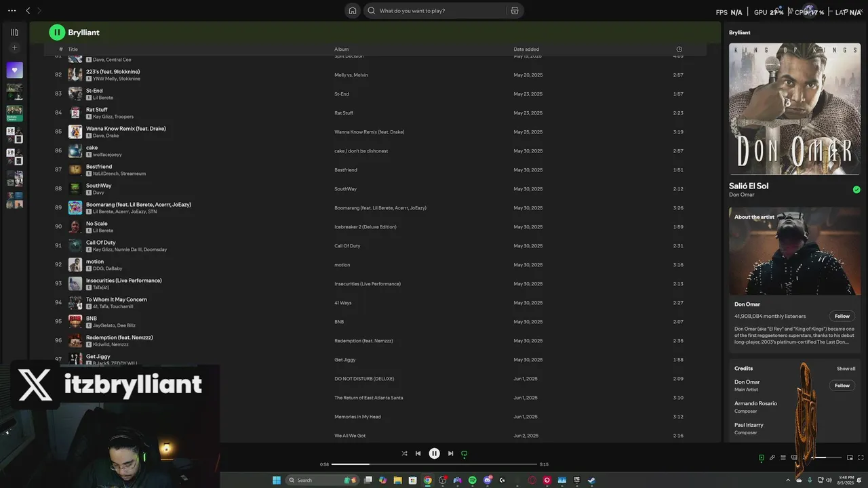Open artist Lil Berete under St-End
Screen dimensions: 868x488
pos(103,98)
